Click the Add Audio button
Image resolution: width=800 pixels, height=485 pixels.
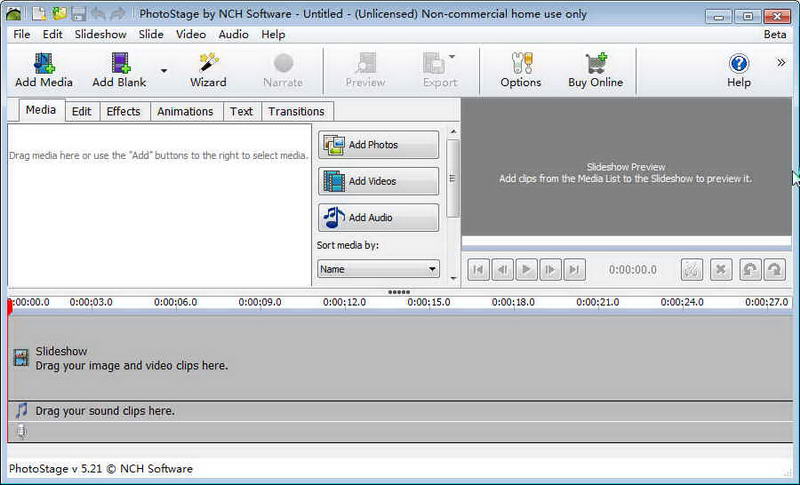pyautogui.click(x=378, y=217)
